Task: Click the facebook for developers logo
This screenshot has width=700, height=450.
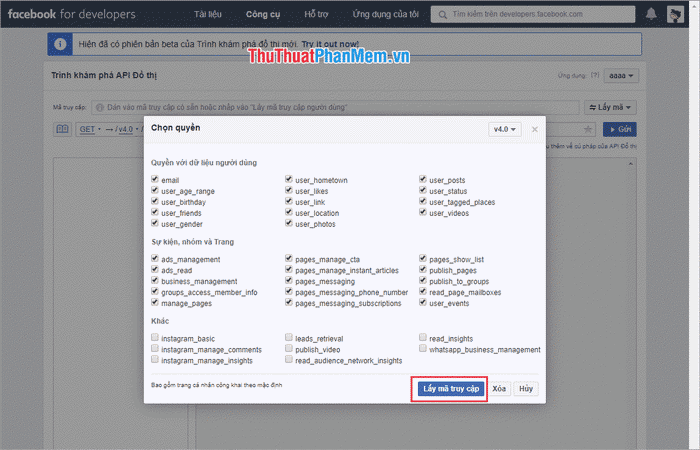Action: coord(71,14)
